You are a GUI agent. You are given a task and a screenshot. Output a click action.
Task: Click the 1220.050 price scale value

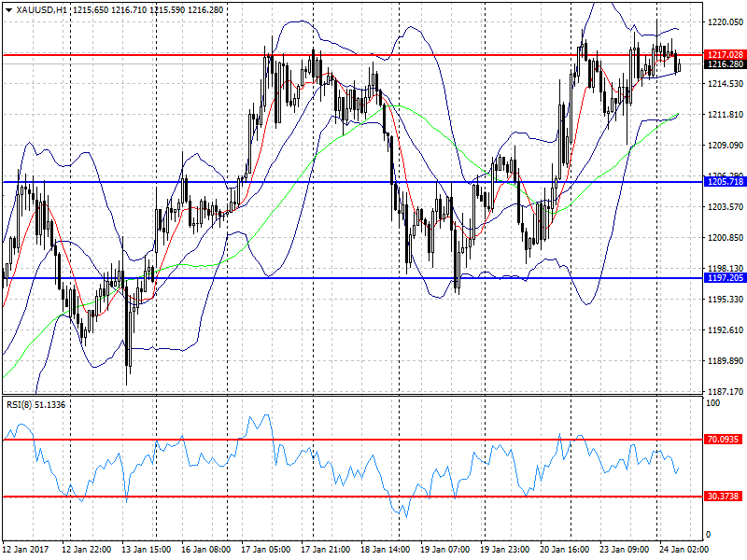pyautogui.click(x=726, y=21)
